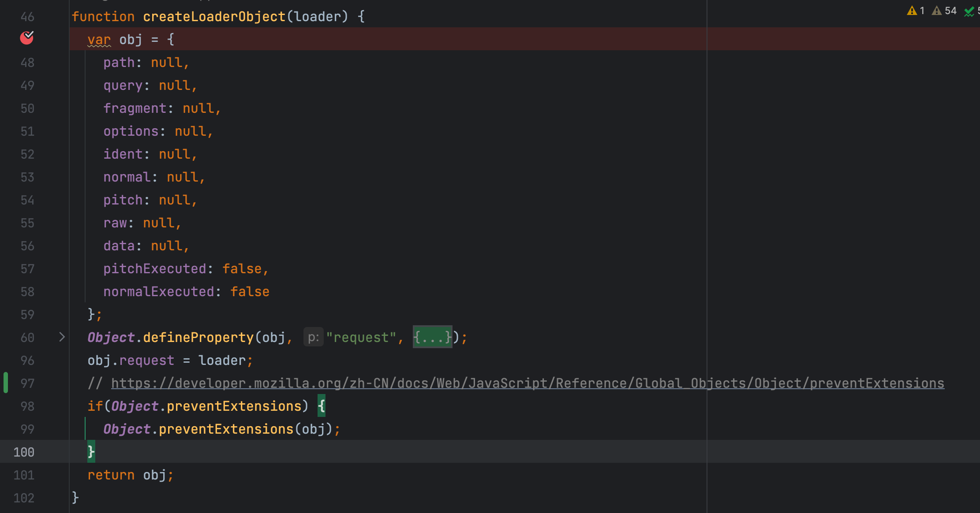The height and width of the screenshot is (513, 980).
Task: Click the highlighted closing brace on line 100
Action: pos(91,452)
